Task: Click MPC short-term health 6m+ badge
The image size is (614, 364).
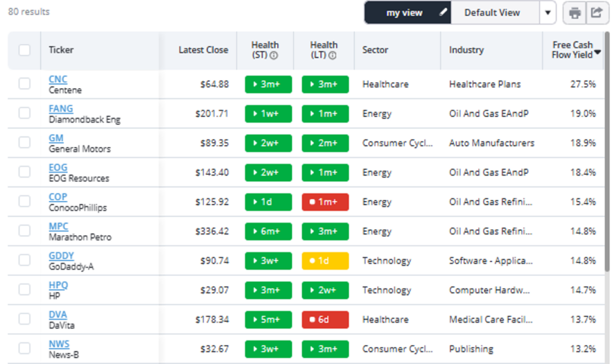Action: [x=268, y=231]
